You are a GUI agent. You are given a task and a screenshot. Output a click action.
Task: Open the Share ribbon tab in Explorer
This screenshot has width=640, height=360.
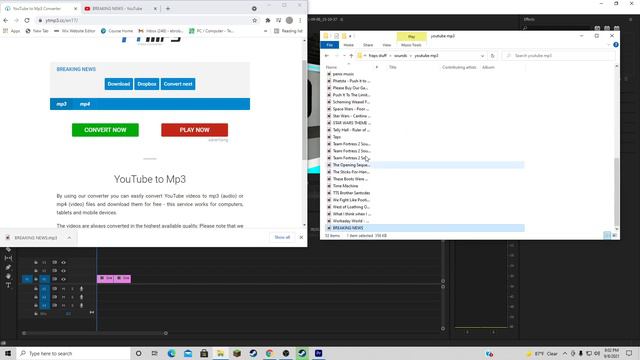[x=368, y=45]
